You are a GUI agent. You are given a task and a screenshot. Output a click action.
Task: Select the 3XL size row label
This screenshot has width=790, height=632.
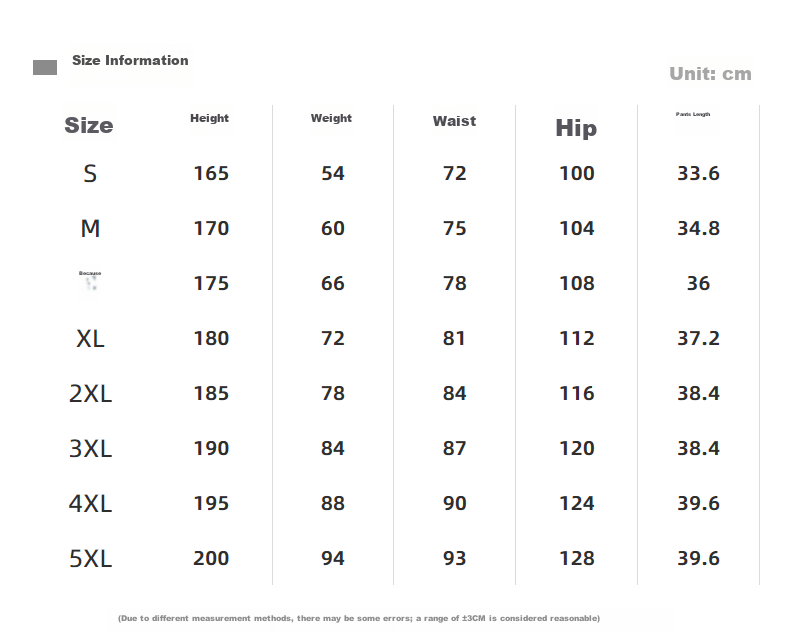[90, 449]
